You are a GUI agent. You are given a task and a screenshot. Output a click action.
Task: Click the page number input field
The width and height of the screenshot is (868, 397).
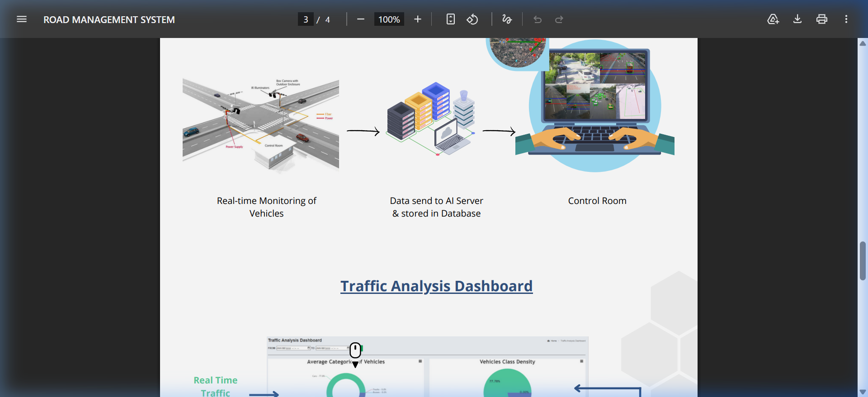click(306, 19)
